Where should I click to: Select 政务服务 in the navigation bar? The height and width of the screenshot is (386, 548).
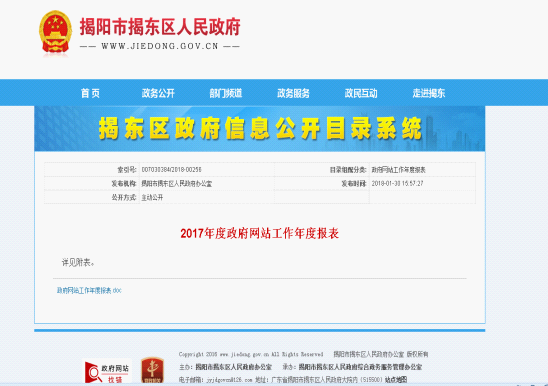[x=294, y=93]
